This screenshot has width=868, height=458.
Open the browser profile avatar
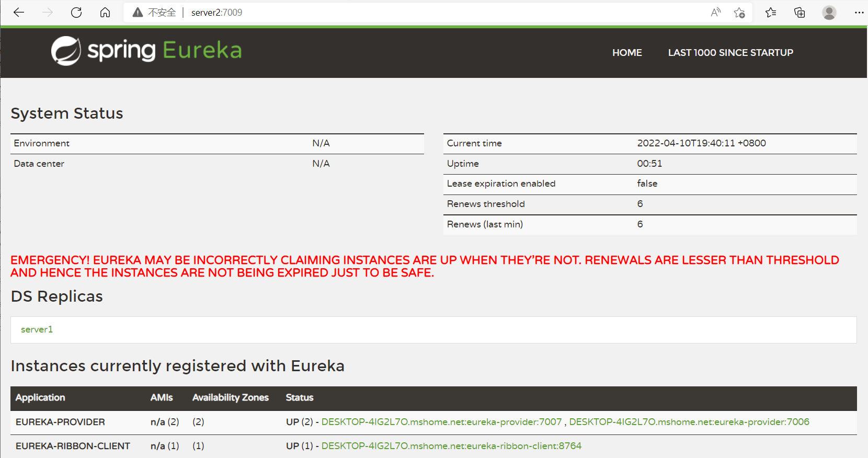pos(829,13)
